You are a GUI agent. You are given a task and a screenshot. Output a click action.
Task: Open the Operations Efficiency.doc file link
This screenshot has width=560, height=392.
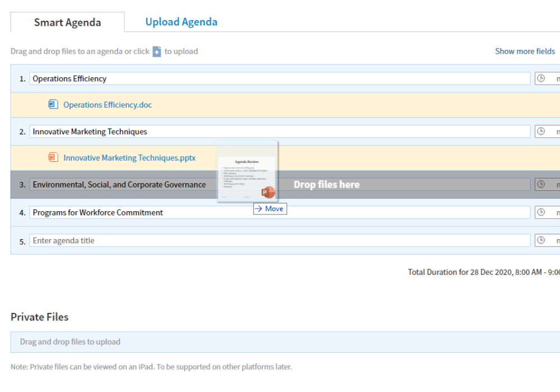click(x=108, y=105)
